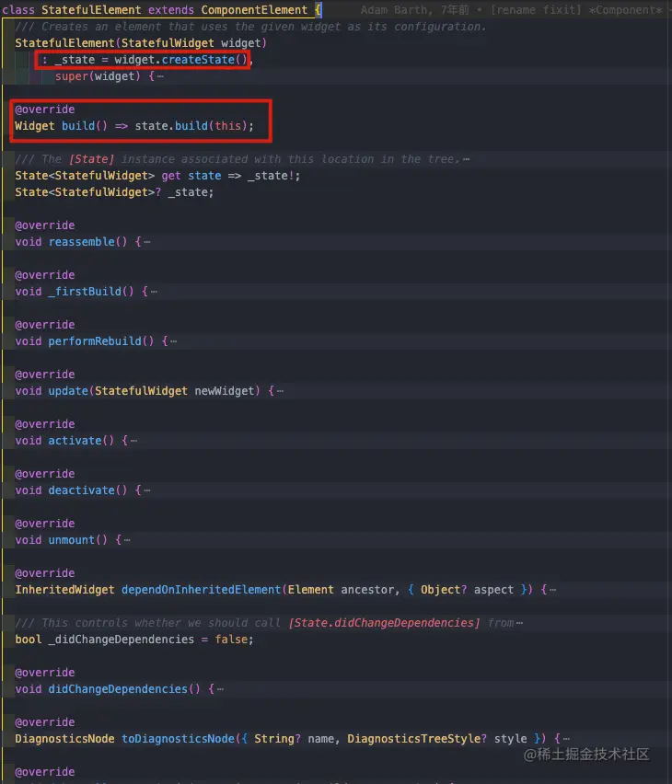This screenshot has width=672, height=784.
Task: Expand the folded super(widget) constructor body
Action: [160, 76]
